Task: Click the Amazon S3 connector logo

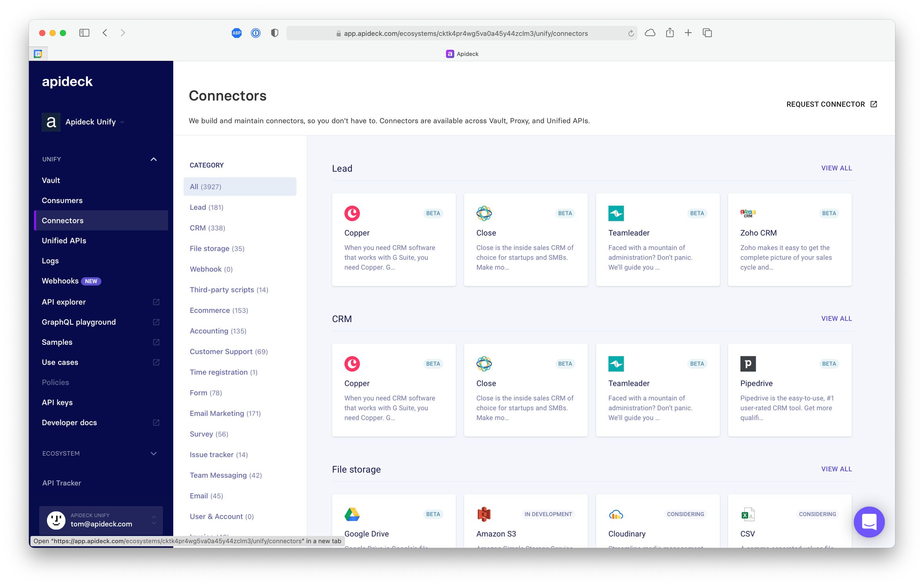Action: [484, 514]
